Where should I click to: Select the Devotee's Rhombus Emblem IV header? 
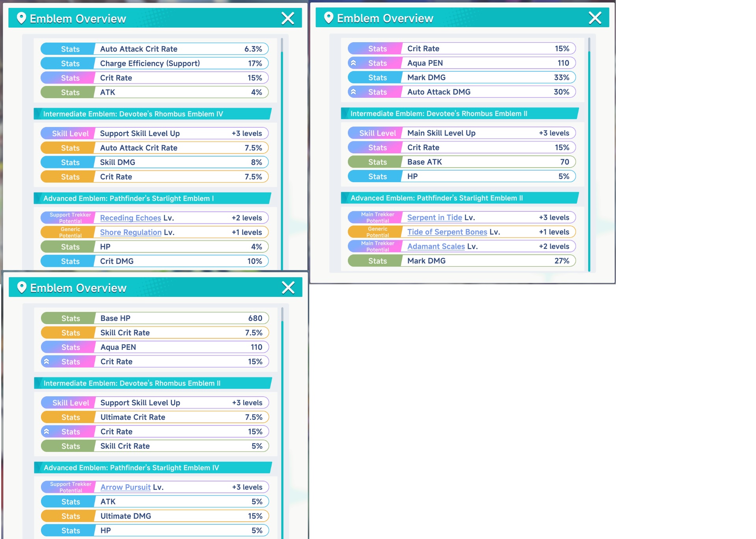tap(152, 114)
